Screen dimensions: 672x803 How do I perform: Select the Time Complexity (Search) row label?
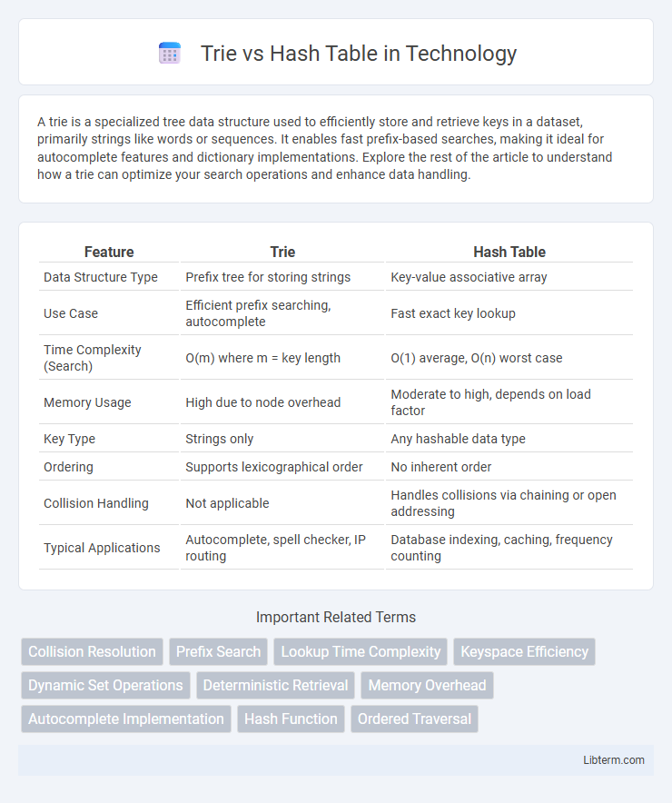point(93,358)
